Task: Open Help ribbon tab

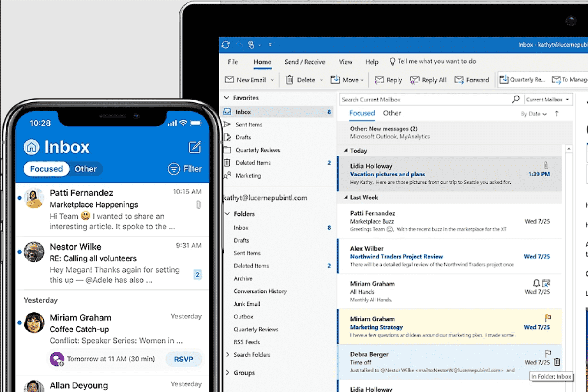Action: click(372, 62)
